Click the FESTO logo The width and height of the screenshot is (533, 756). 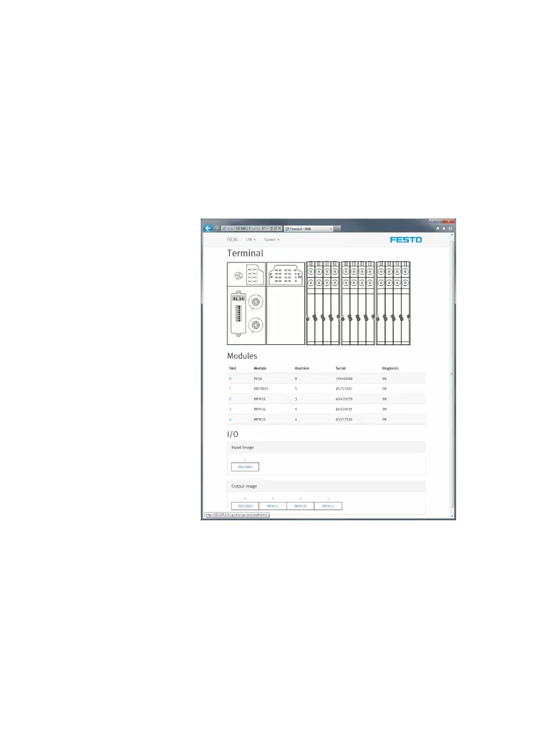(406, 240)
